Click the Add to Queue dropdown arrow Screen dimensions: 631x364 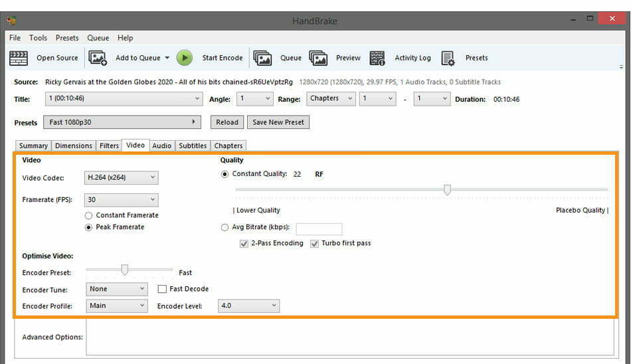167,58
